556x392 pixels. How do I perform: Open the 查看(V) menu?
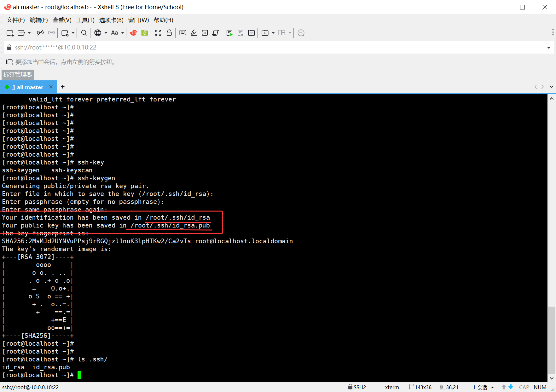[x=62, y=20]
